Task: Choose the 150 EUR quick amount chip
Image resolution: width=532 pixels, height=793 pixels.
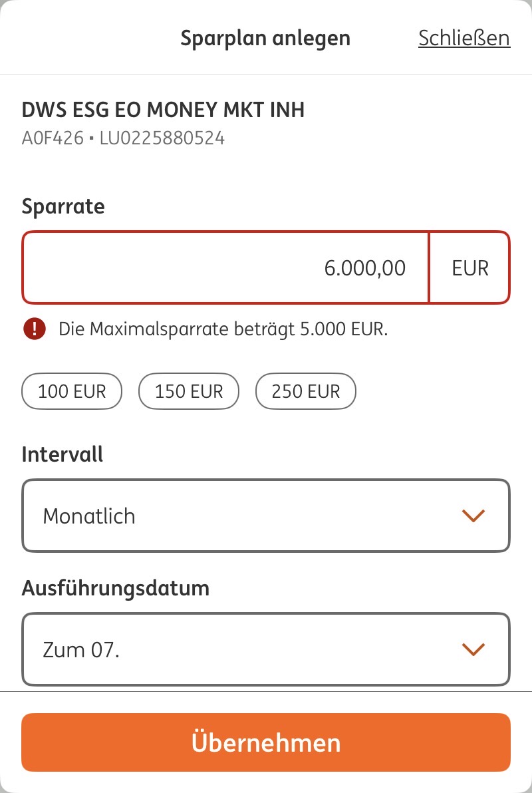Action: coord(188,391)
